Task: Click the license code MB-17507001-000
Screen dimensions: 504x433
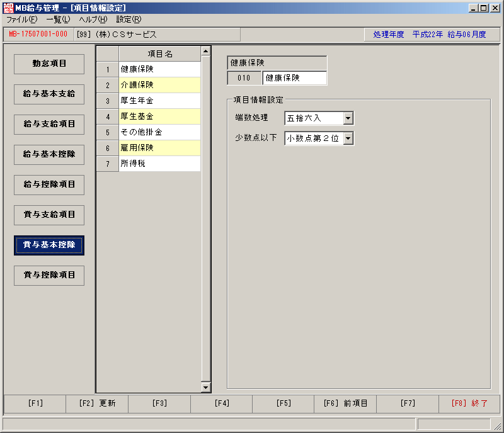Action: point(38,34)
